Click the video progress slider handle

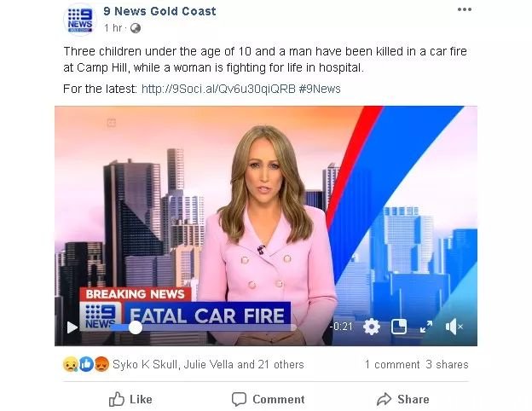[x=136, y=327]
